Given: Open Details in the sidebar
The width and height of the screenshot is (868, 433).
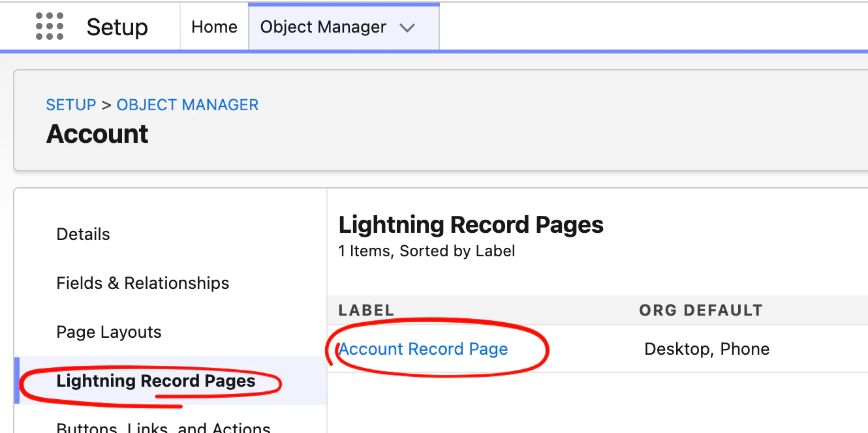Looking at the screenshot, I should click(x=84, y=234).
